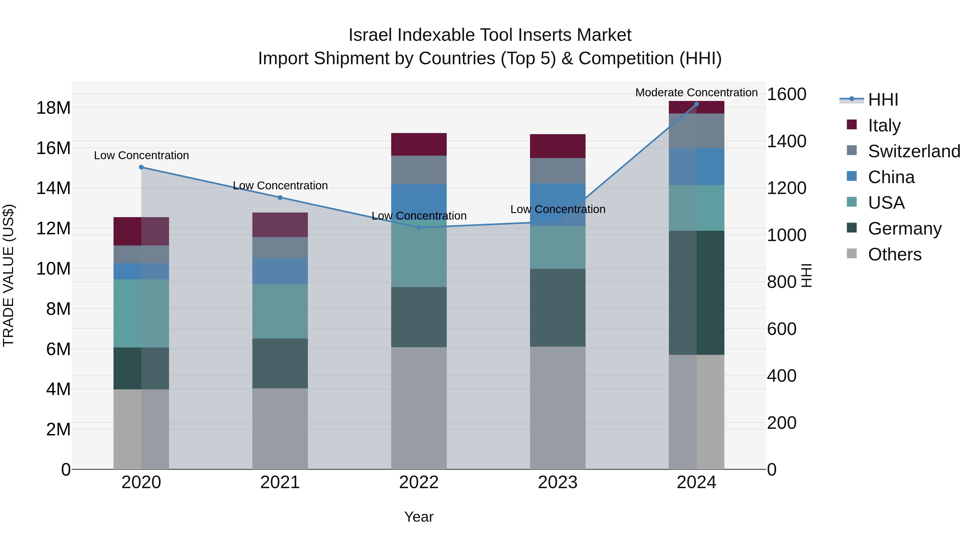Click the HHI data point for 2020
Image resolution: width=980 pixels, height=551 pixels.
[141, 167]
